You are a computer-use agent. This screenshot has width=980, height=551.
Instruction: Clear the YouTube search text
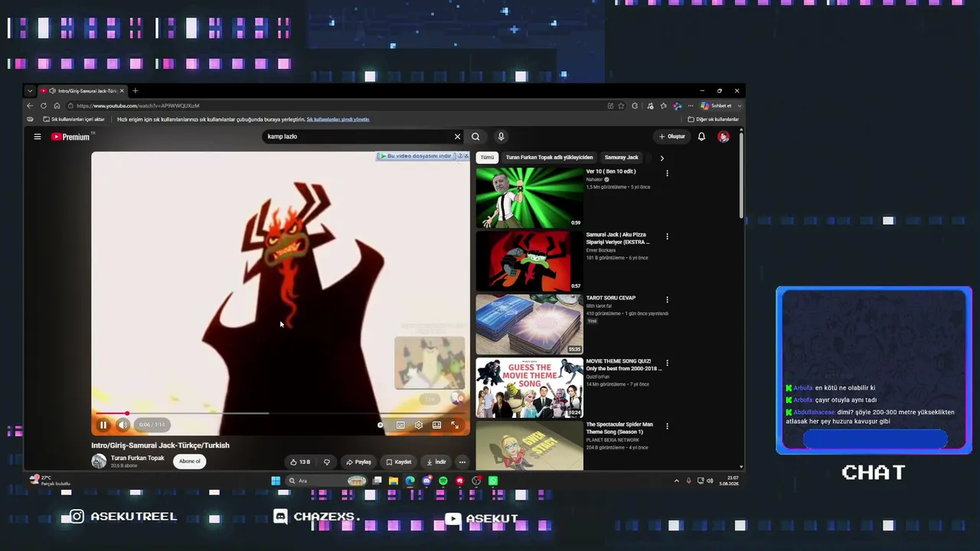coord(457,137)
